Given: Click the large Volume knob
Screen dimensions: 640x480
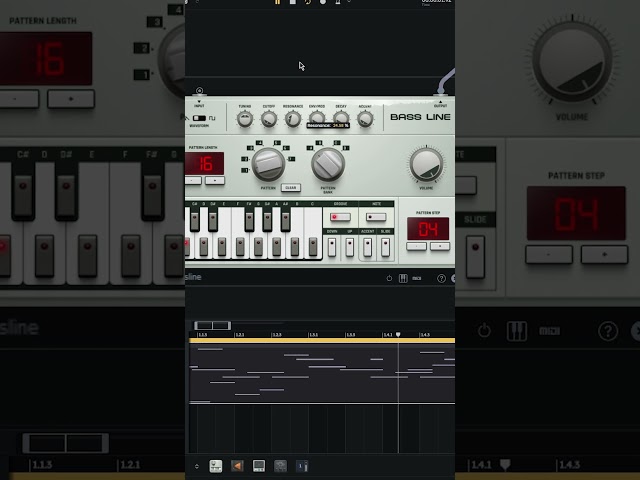Looking at the screenshot, I should tap(426, 165).
